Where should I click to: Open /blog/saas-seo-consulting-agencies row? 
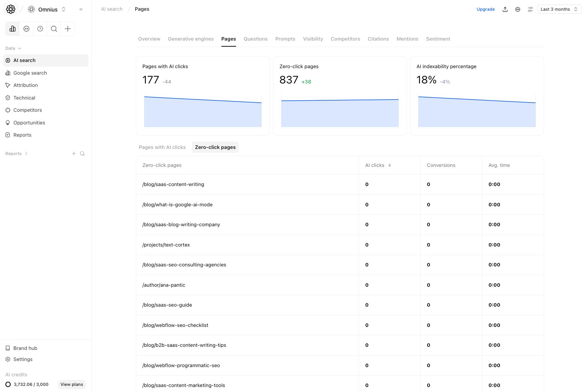[340, 265]
